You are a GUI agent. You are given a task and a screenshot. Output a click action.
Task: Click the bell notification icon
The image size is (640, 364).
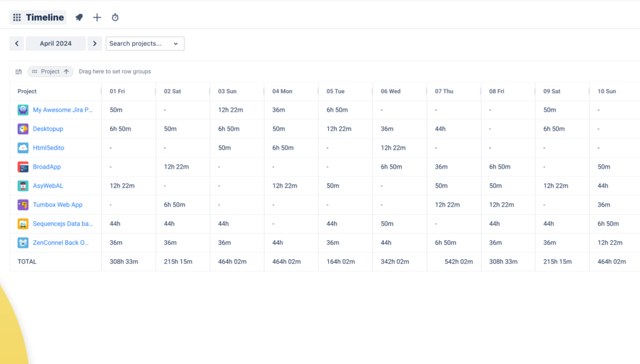(x=79, y=17)
